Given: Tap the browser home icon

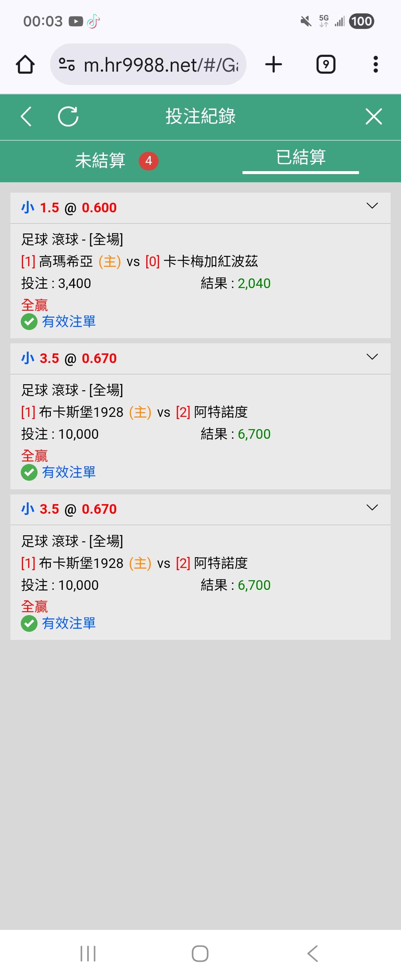Looking at the screenshot, I should coord(26,64).
